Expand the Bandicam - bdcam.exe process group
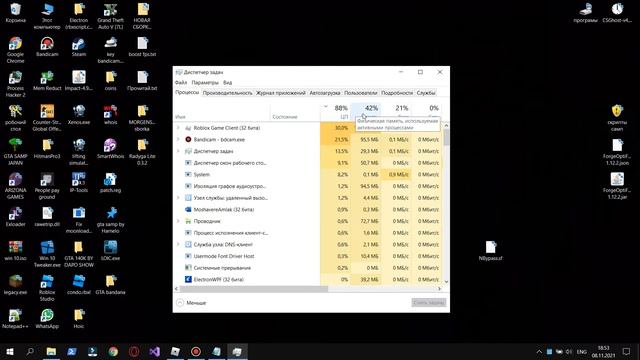Image resolution: width=640 pixels, height=360 pixels. tap(178, 140)
